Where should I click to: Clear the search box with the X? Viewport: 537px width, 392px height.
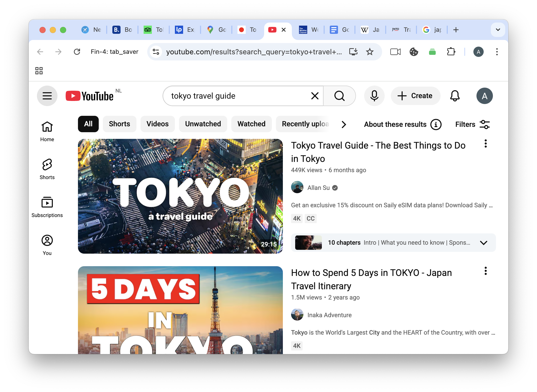314,96
